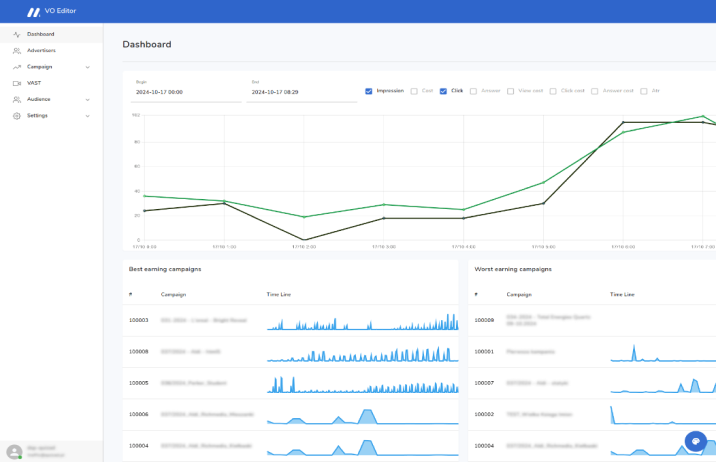Open Dashboard via its pulse icon

point(17,34)
